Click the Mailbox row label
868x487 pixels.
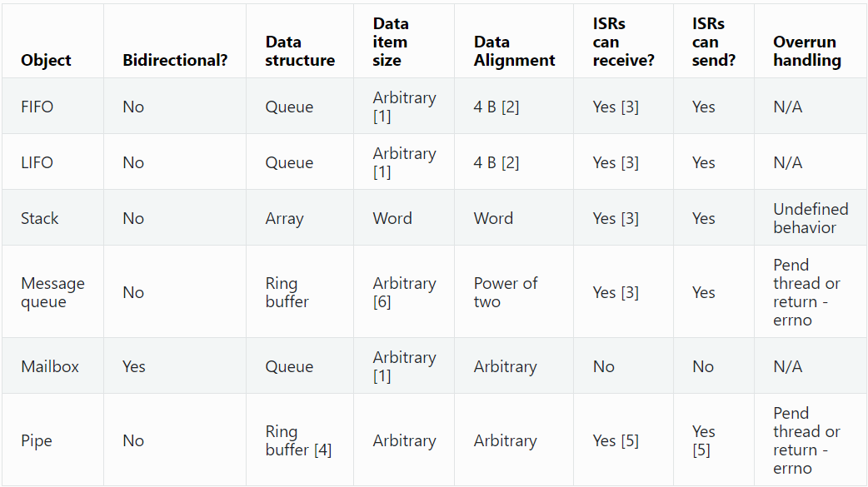tap(50, 366)
